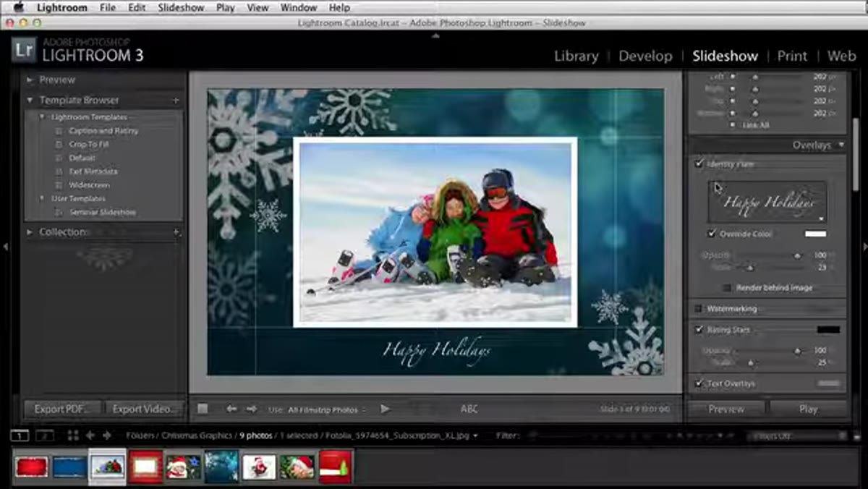Go to next slide arrow

pyautogui.click(x=252, y=409)
